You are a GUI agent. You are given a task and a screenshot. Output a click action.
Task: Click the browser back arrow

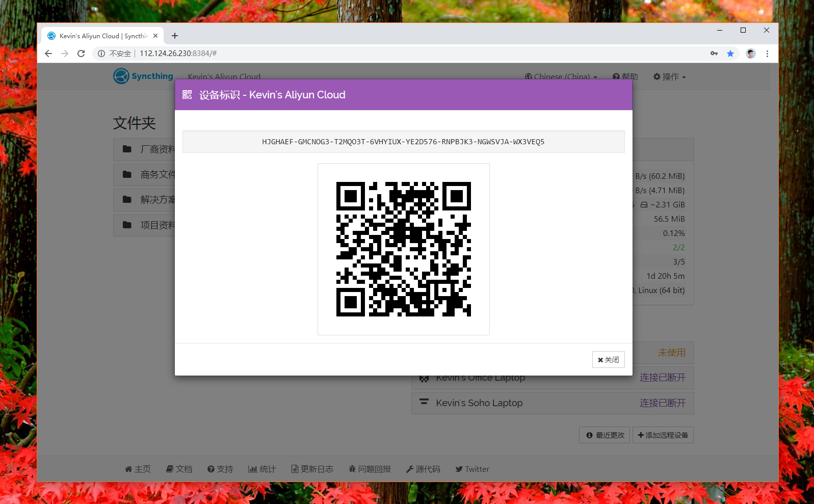click(x=48, y=54)
